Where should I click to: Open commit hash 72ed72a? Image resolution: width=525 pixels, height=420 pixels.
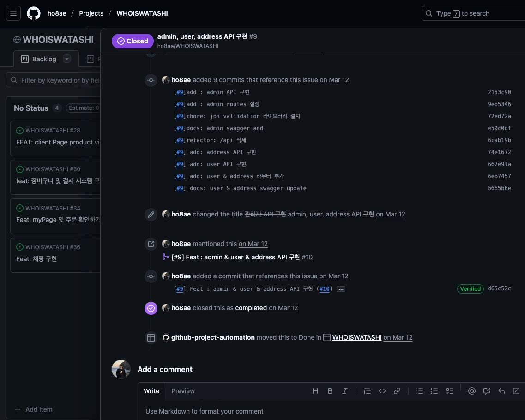[499, 116]
